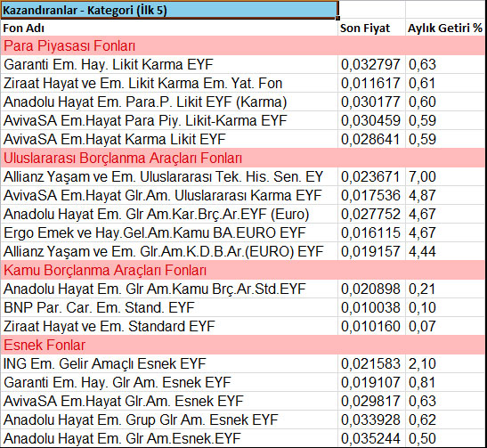Click the monthly return 4,87
The image size is (487, 448).
(445, 195)
